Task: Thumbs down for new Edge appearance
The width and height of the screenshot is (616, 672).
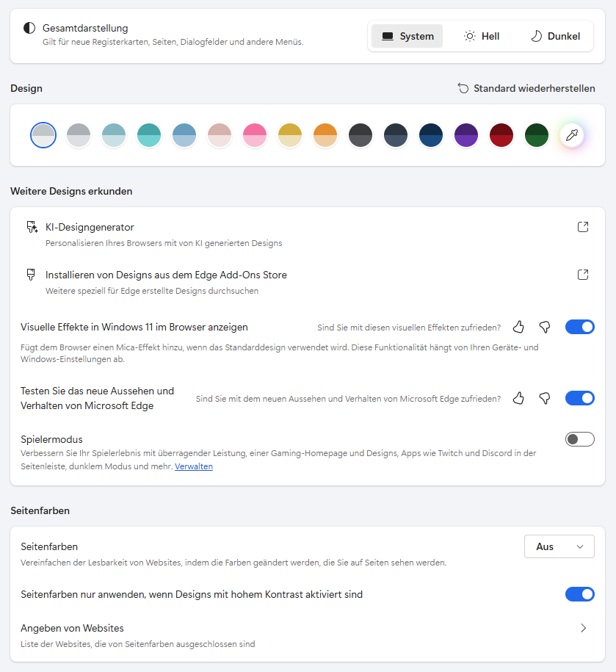Action: click(544, 398)
